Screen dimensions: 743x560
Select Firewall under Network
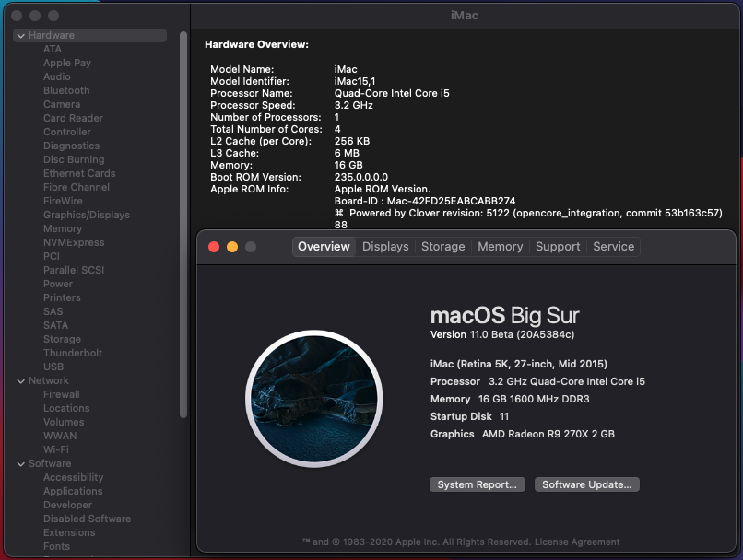(61, 394)
